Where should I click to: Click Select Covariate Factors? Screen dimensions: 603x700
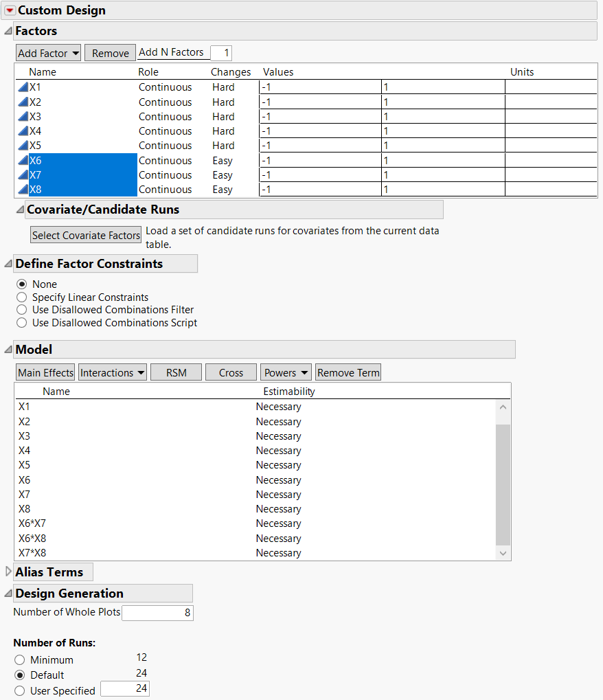85,234
